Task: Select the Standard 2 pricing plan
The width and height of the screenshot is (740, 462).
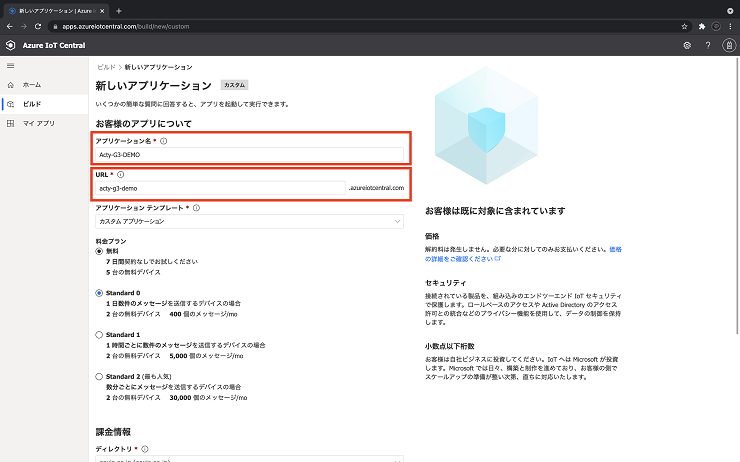Action: click(99, 377)
